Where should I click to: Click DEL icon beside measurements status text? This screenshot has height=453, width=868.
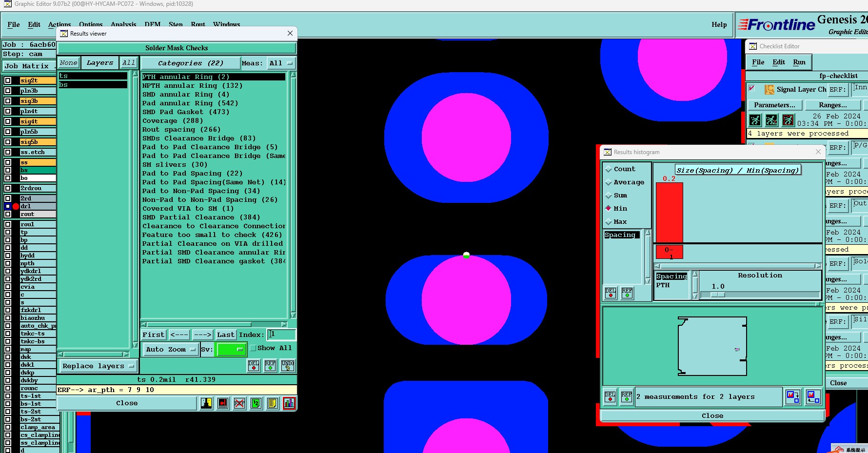[x=610, y=397]
